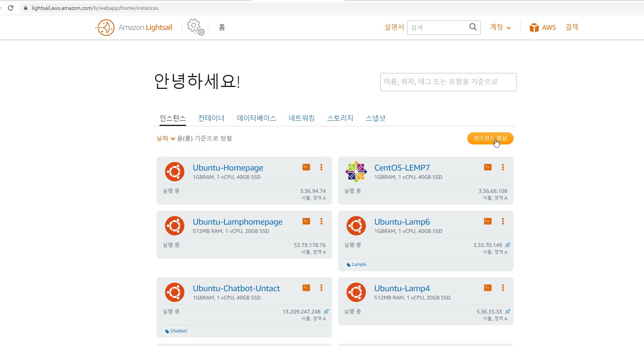Open the 결제 billing link
The width and height of the screenshot is (644, 346).
click(x=572, y=27)
